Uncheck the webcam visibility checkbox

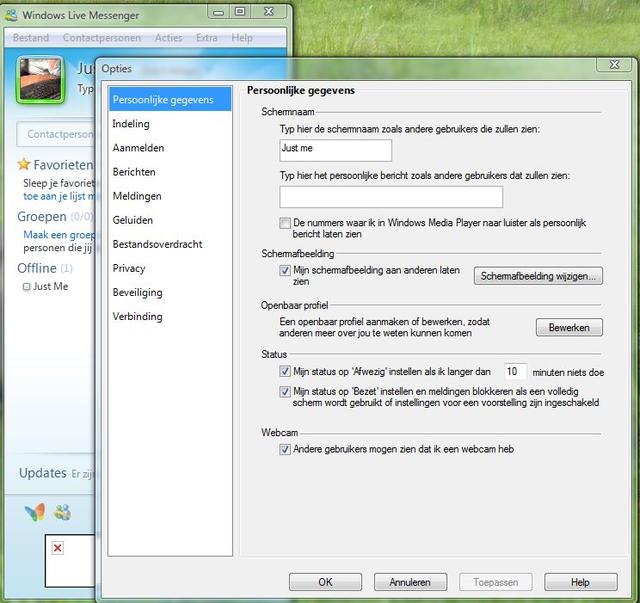pos(285,449)
